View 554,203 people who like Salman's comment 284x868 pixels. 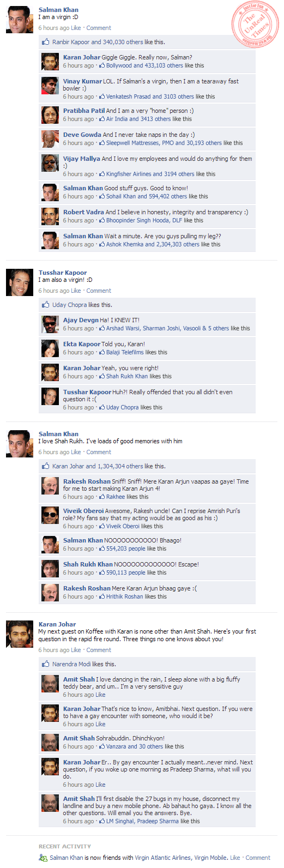(x=126, y=548)
